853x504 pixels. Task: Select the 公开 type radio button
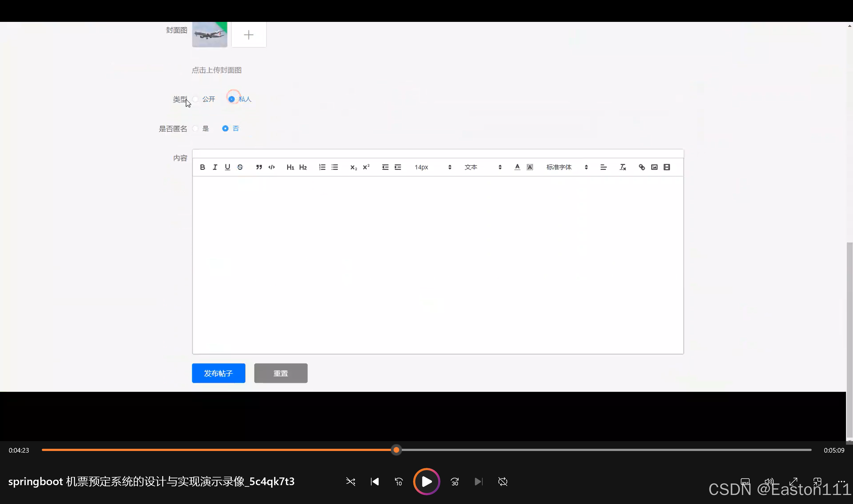195,99
